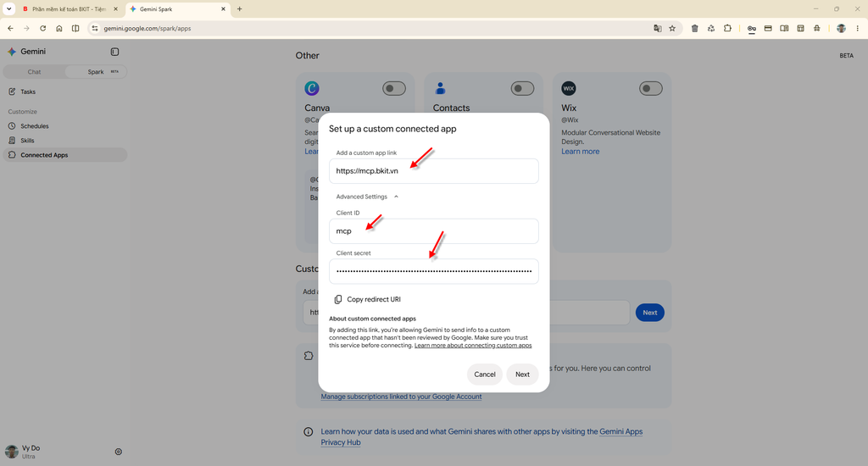Click the site information icon in address bar
Screen dimensions: 868x466
[x=95, y=28]
